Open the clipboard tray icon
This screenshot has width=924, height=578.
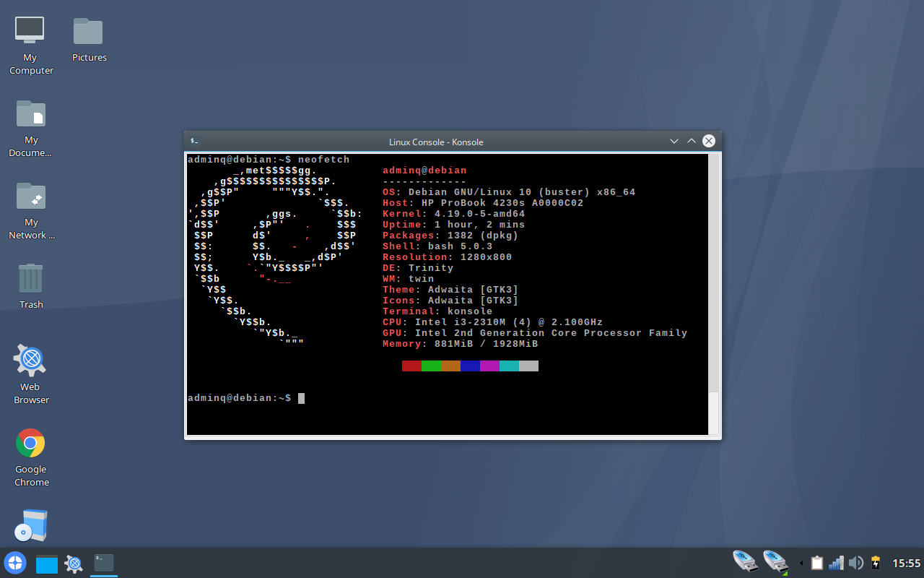click(817, 563)
